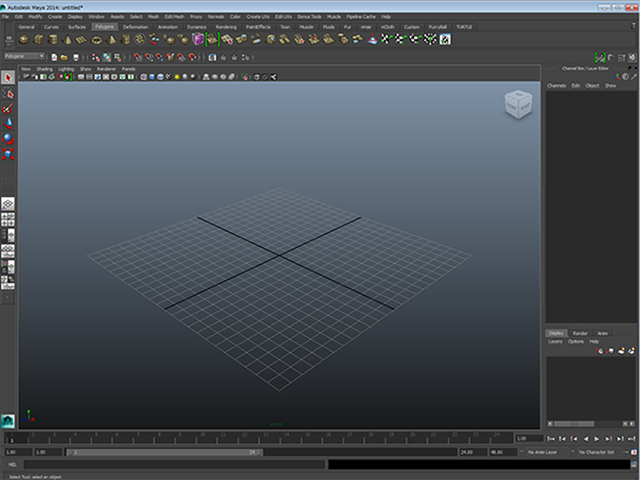The image size is (640, 480).
Task: Go to start of playback range
Action: pos(551,439)
